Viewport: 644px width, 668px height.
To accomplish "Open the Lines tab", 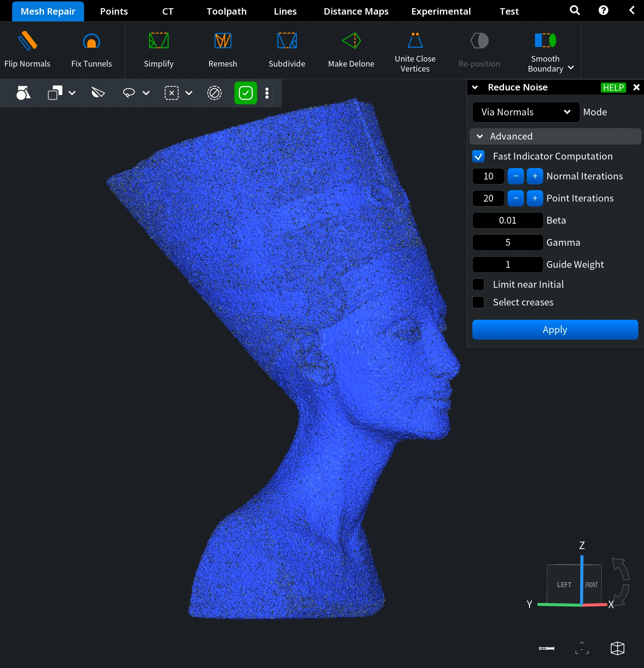I will click(285, 11).
